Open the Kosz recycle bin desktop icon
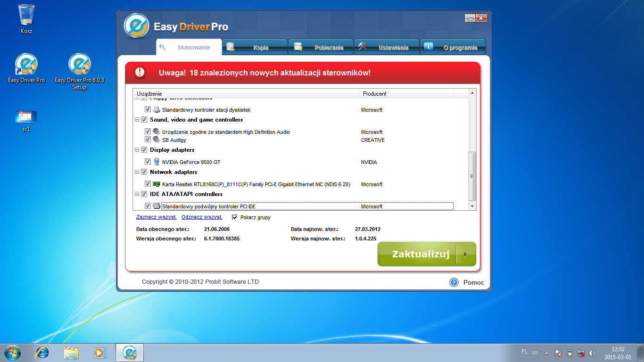Image resolution: width=644 pixels, height=362 pixels. coord(26,19)
